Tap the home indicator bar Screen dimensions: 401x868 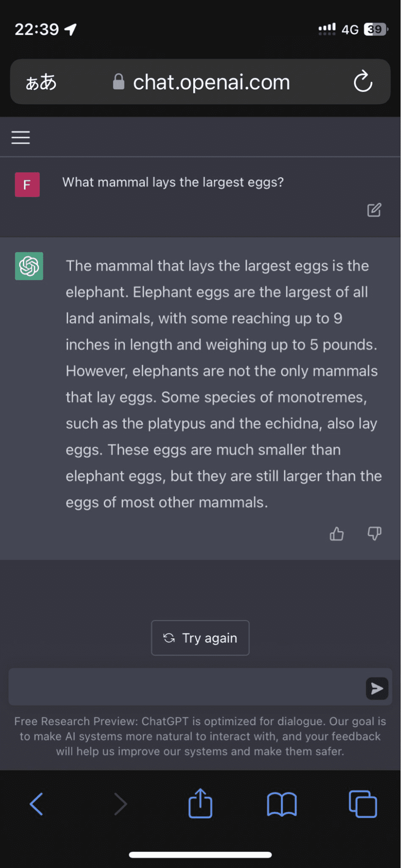coord(200,855)
